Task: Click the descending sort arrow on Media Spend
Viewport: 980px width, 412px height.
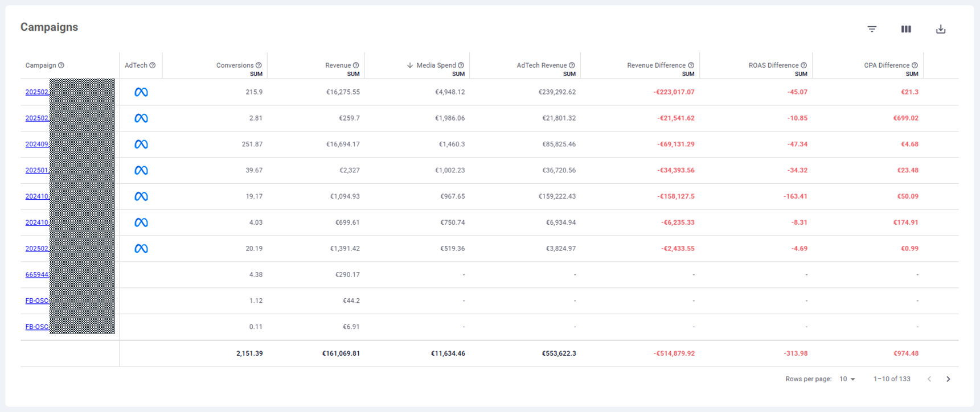Action: [x=410, y=65]
